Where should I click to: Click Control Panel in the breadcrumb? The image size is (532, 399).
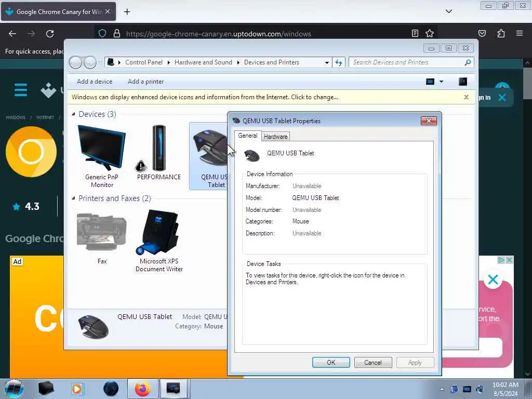coord(144,62)
